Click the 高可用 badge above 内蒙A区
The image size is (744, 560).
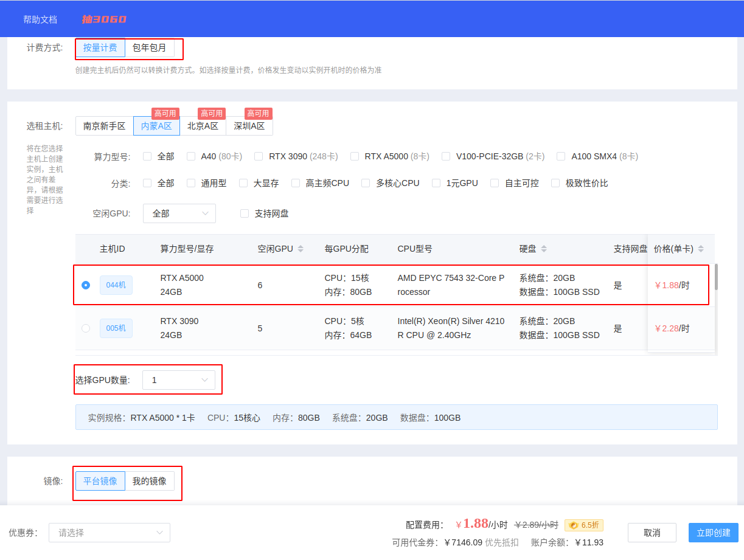point(165,113)
